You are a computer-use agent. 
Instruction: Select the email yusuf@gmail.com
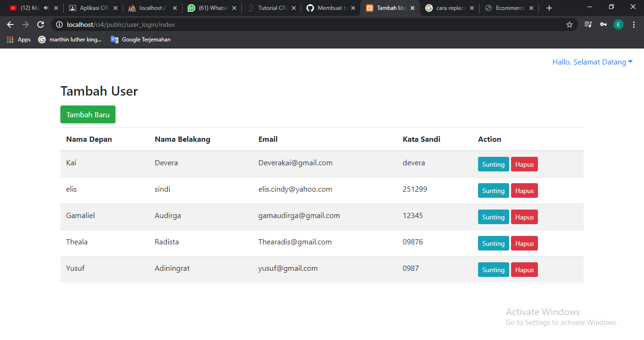288,268
